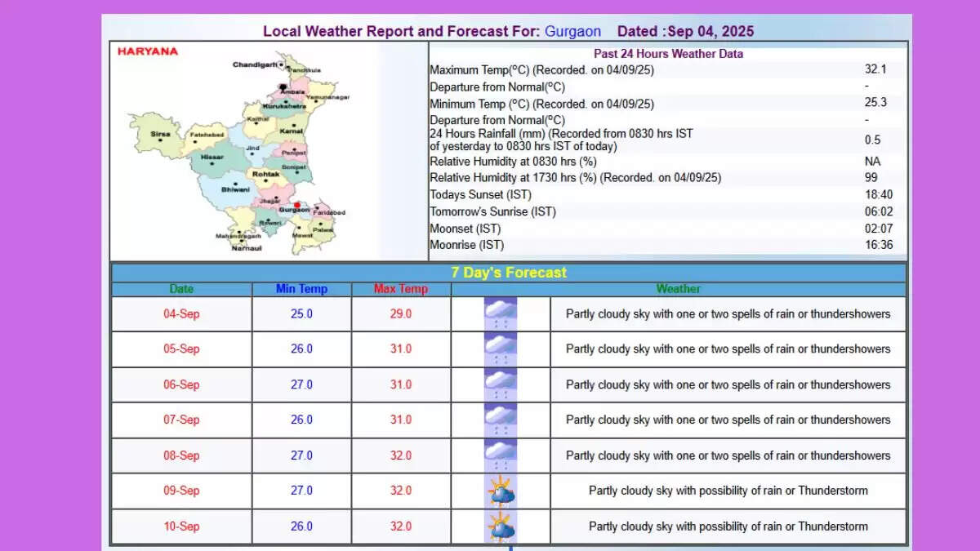The height and width of the screenshot is (551, 980).
Task: Click the Past 24 Hours Weather Data heading
Action: point(668,54)
